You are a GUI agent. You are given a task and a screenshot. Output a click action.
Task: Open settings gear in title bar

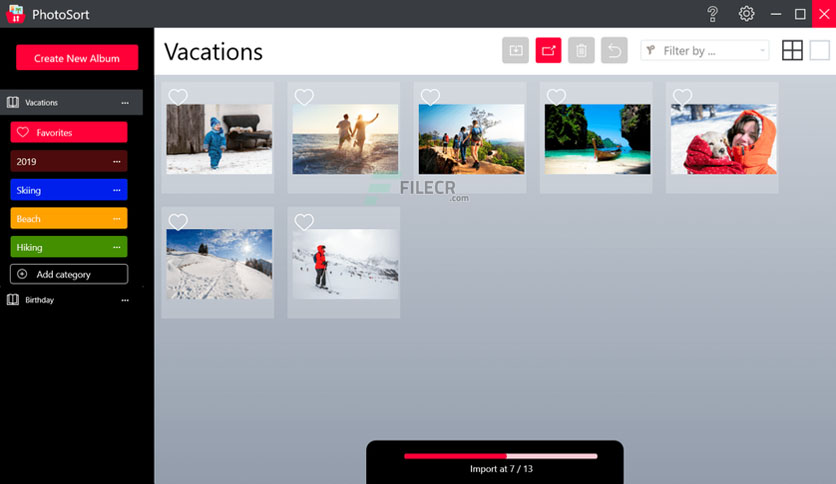(x=746, y=13)
